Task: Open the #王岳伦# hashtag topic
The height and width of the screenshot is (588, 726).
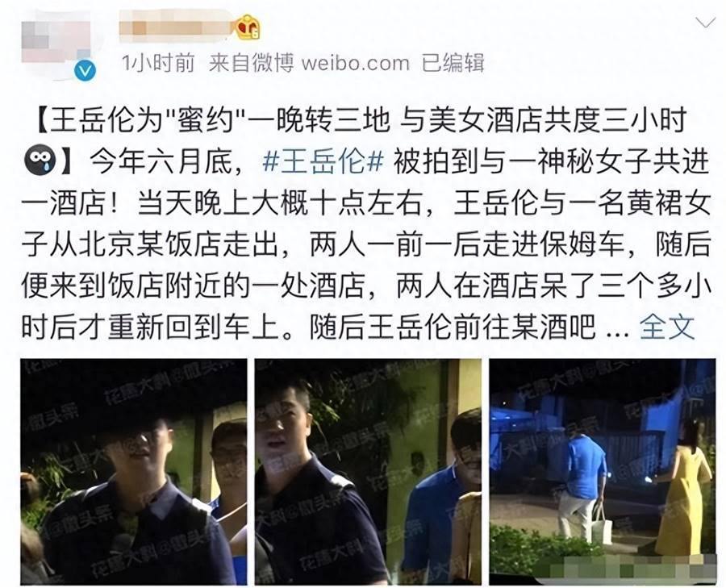Action: point(323,162)
